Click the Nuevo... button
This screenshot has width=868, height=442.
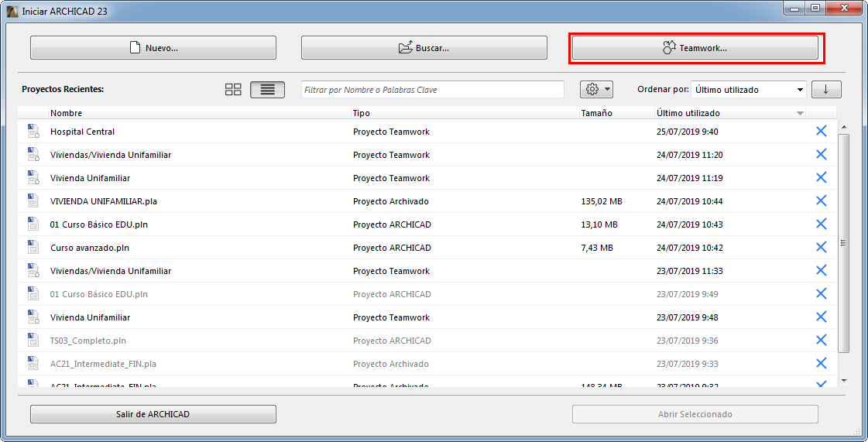(153, 48)
